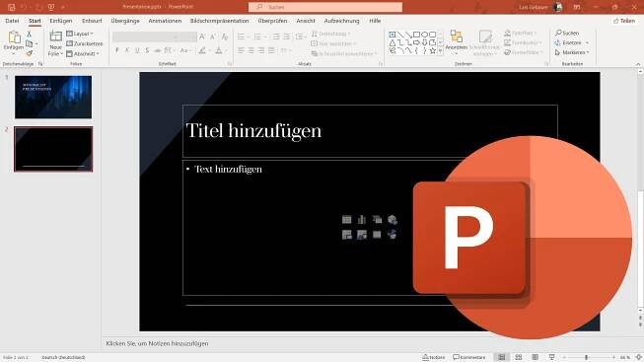
Task: Center the text
Action: pyautogui.click(x=250, y=50)
